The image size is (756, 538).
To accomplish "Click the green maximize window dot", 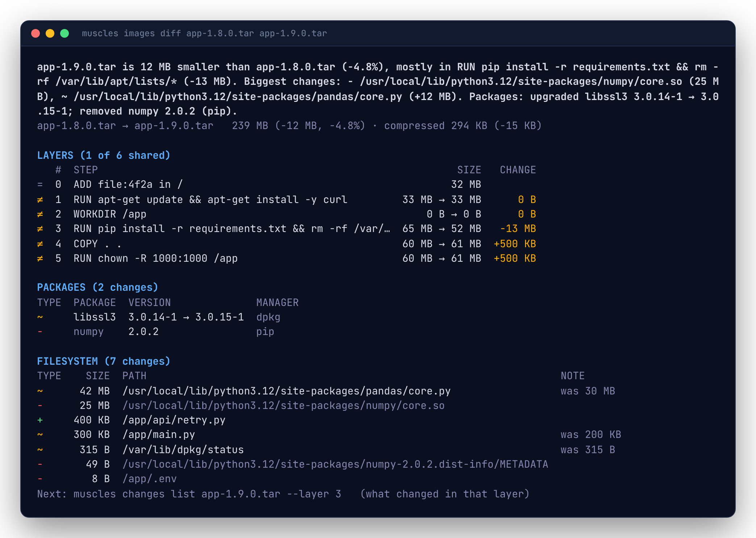I will click(65, 33).
